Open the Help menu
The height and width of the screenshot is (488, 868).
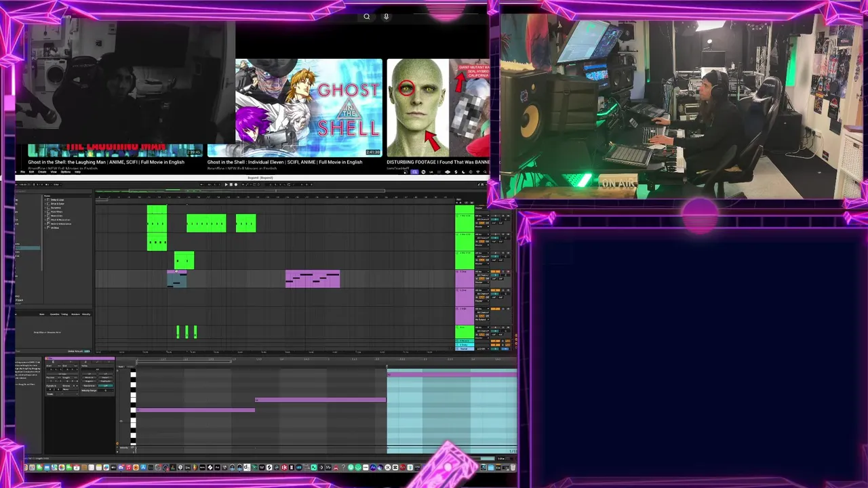77,171
